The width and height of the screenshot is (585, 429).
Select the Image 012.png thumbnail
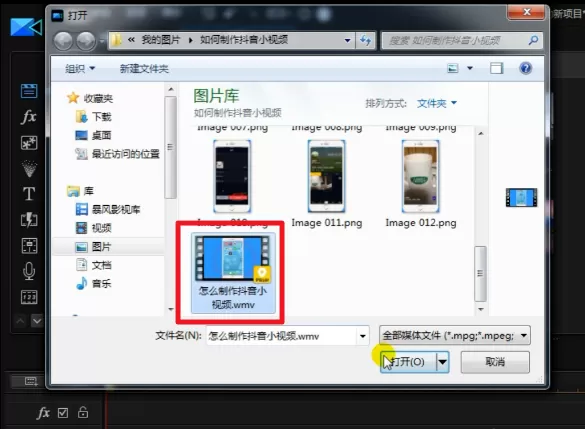tap(420, 176)
